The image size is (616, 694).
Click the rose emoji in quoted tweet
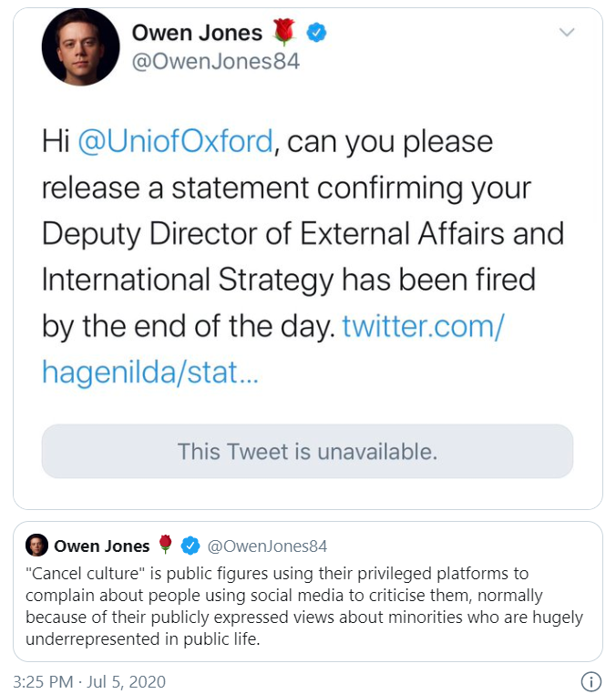(x=165, y=546)
